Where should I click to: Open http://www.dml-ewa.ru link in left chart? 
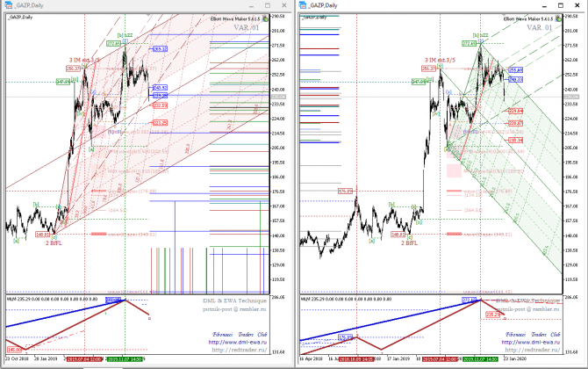(x=237, y=343)
